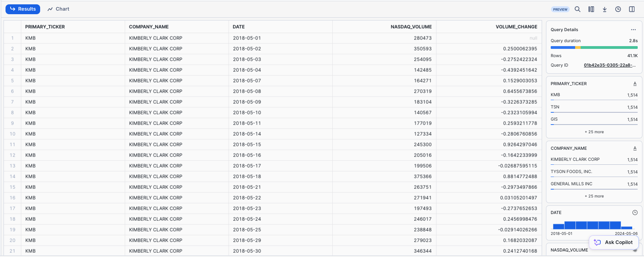Open the Query Details ellipsis menu
Screen dimensions: 644x257
point(633,30)
